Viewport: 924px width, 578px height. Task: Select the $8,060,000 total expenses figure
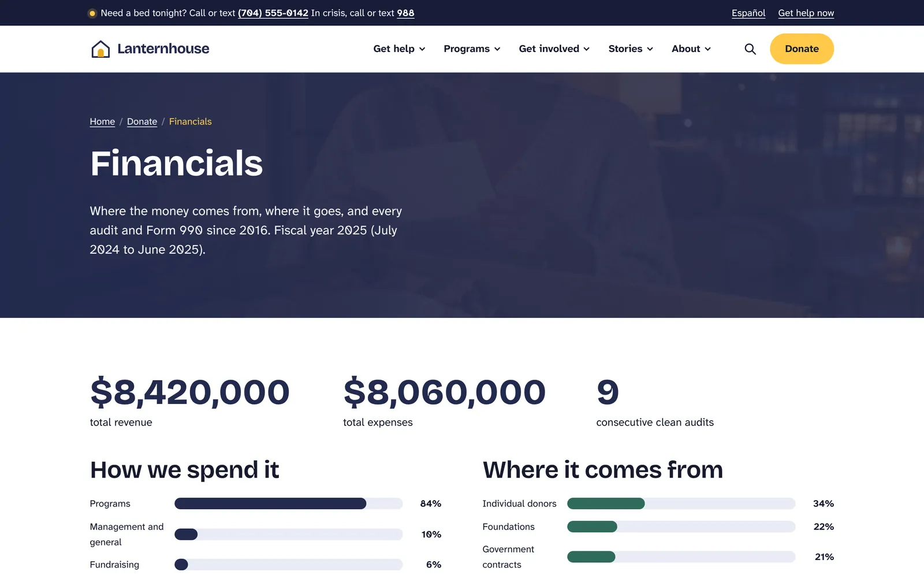444,392
